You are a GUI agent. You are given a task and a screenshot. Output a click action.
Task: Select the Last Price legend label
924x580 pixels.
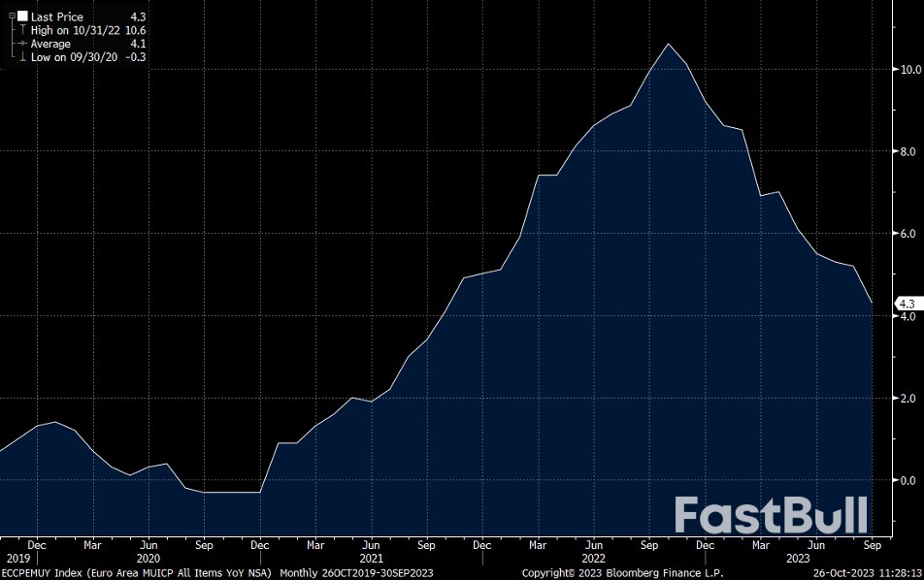click(57, 16)
